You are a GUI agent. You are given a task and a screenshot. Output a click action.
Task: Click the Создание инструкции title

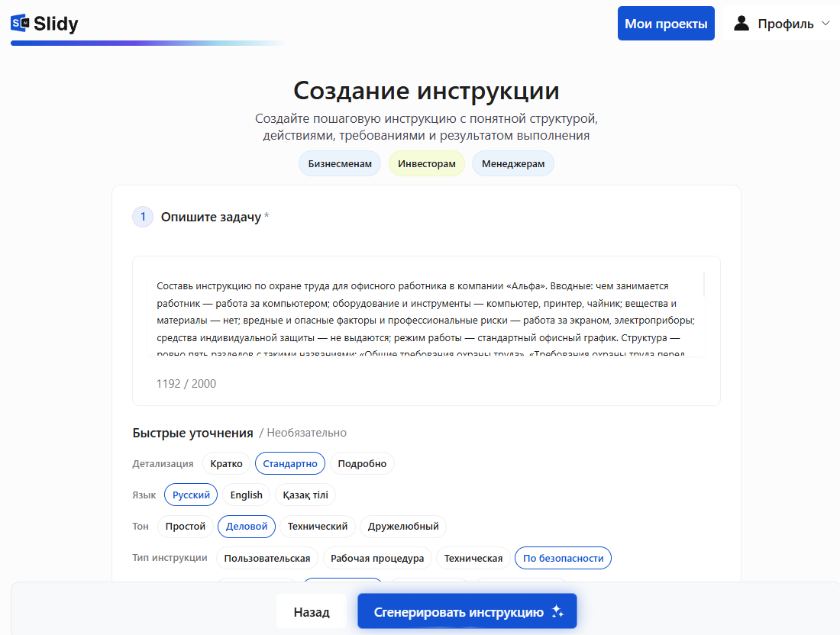tap(426, 91)
